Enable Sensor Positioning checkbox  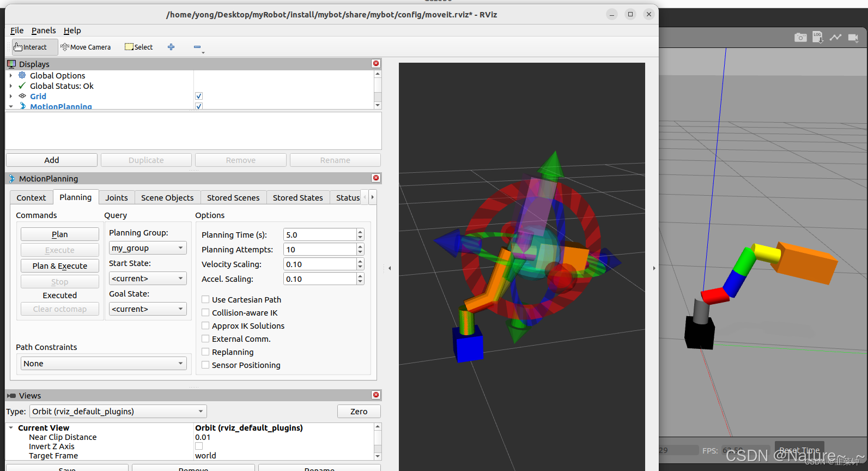point(205,365)
